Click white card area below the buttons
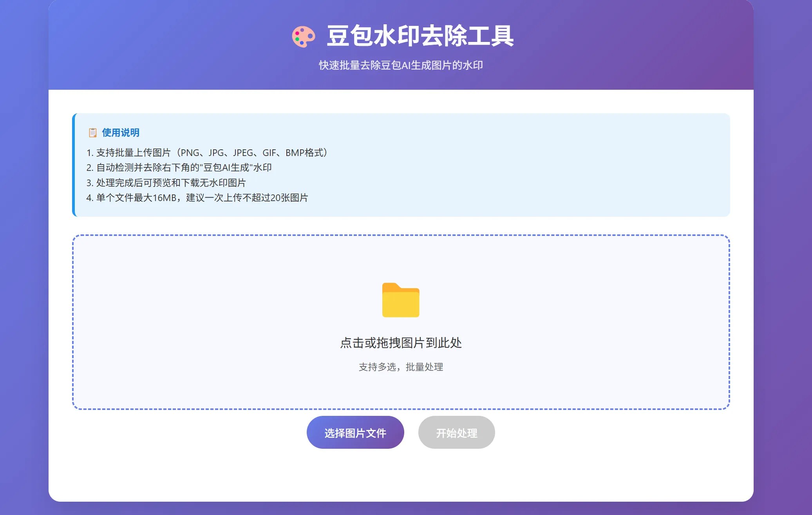The image size is (812, 515). pyautogui.click(x=401, y=476)
